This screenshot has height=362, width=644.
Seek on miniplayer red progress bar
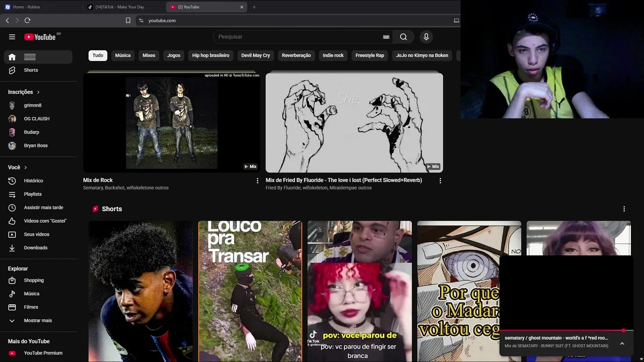(566, 331)
